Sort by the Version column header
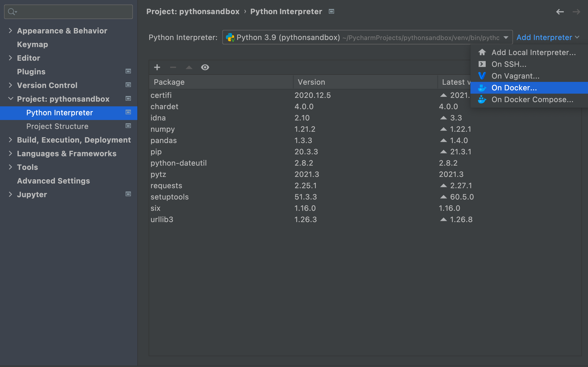This screenshot has height=367, width=588. click(x=365, y=82)
